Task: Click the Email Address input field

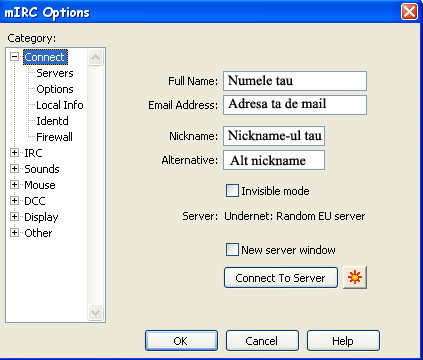Action: (x=295, y=105)
